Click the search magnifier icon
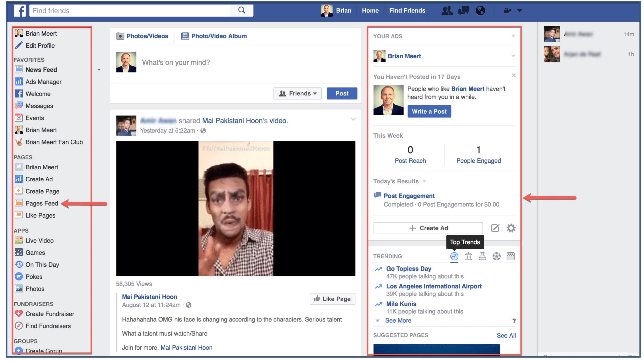 (x=242, y=10)
